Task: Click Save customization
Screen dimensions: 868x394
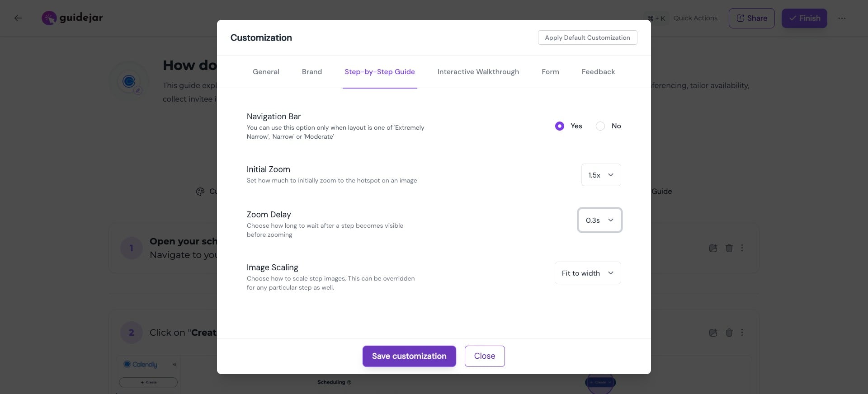Action: [409, 356]
